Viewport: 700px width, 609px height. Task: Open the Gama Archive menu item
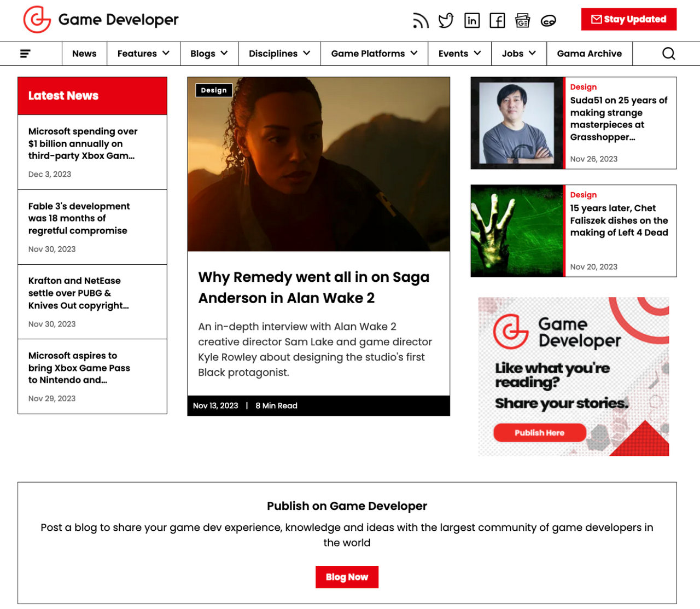[589, 54]
